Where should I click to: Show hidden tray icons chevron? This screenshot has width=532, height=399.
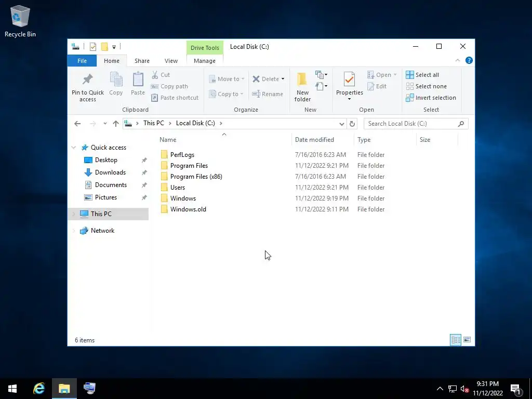tap(440, 389)
